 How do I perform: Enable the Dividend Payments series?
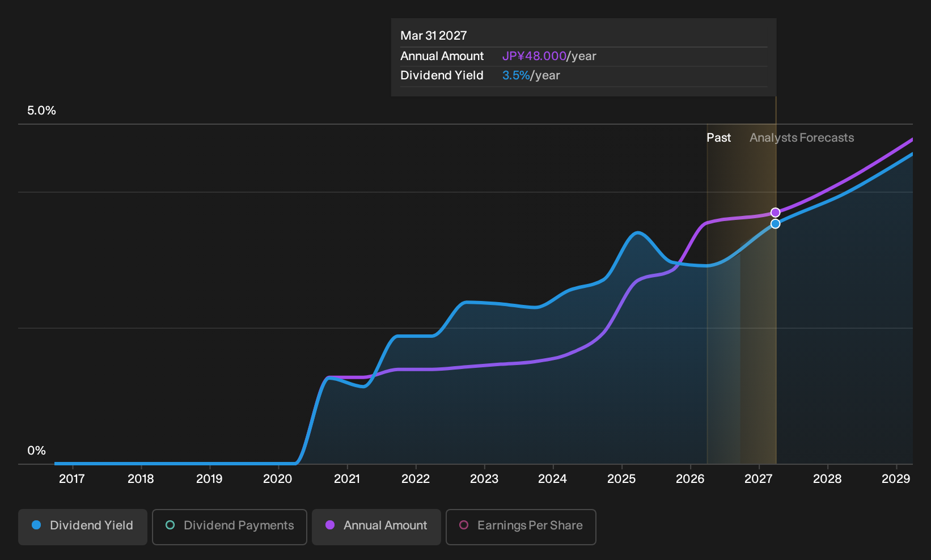230,527
